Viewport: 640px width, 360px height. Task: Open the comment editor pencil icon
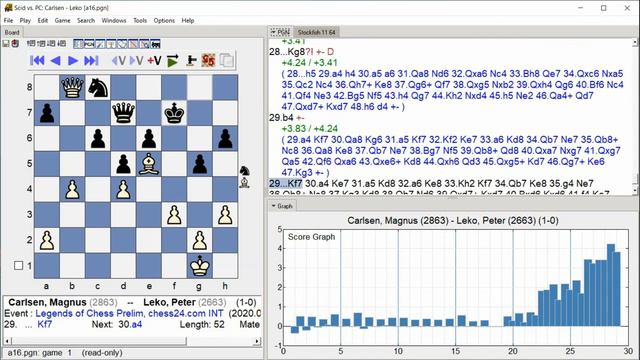click(100, 44)
